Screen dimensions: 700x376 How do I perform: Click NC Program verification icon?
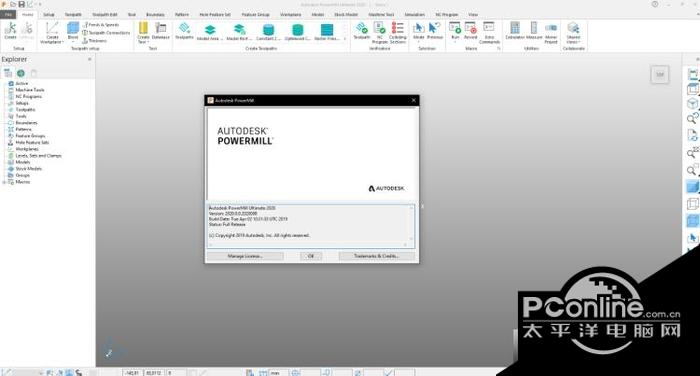click(x=379, y=33)
